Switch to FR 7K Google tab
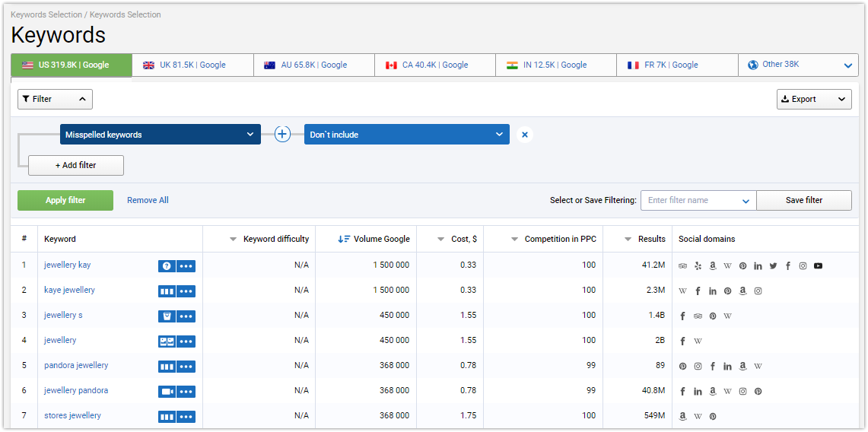Image resolution: width=868 pixels, height=432 pixels. [x=678, y=65]
